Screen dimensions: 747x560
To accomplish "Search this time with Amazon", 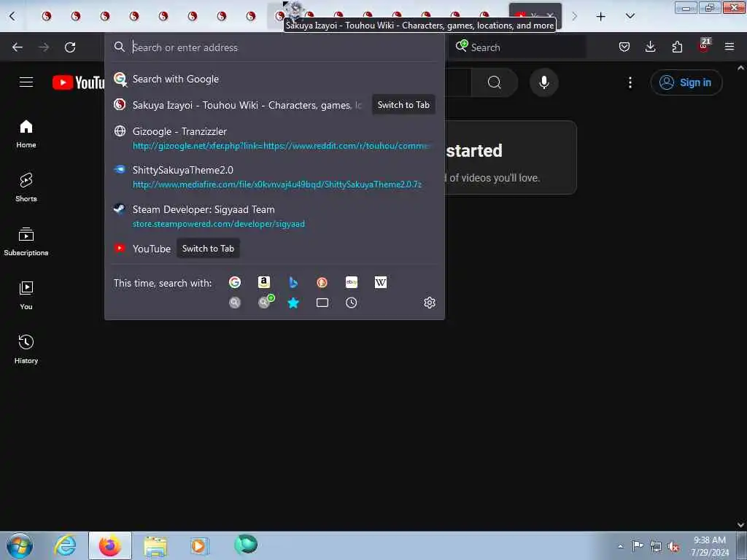I will pyautogui.click(x=264, y=282).
